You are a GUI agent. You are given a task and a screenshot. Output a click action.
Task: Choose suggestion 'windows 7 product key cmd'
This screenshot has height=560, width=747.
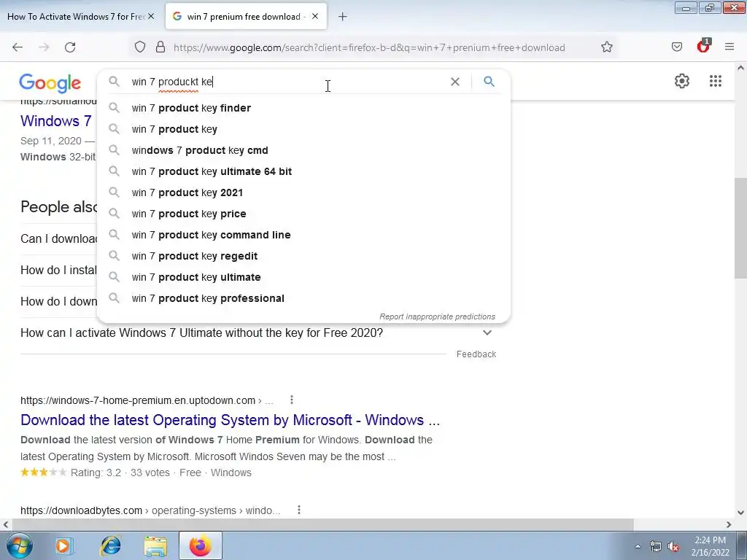coord(303,150)
